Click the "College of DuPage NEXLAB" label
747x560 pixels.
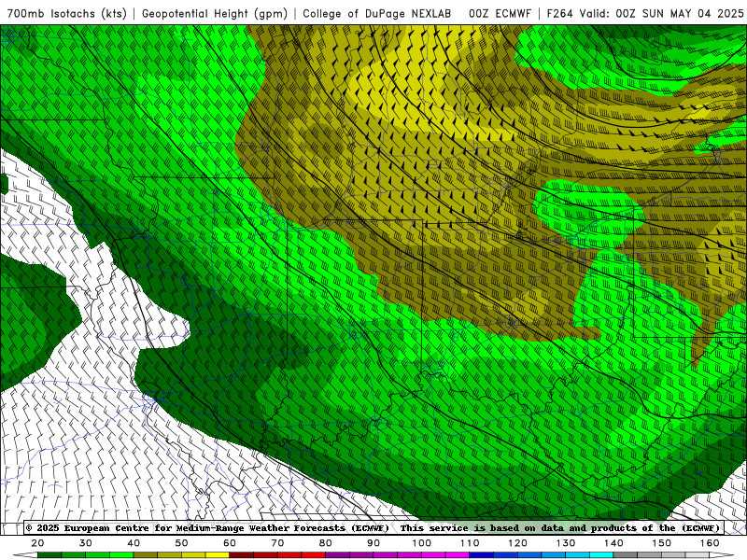click(377, 13)
